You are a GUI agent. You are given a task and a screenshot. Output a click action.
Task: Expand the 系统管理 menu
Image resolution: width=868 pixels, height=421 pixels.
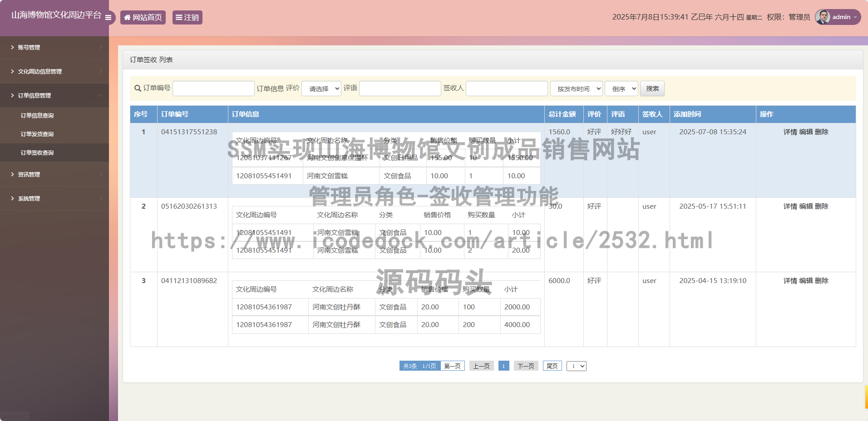click(x=54, y=198)
